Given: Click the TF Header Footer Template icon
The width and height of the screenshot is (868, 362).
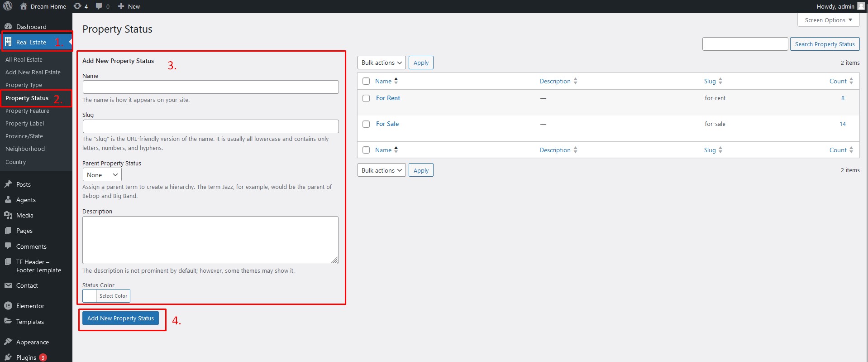Looking at the screenshot, I should pos(8,261).
